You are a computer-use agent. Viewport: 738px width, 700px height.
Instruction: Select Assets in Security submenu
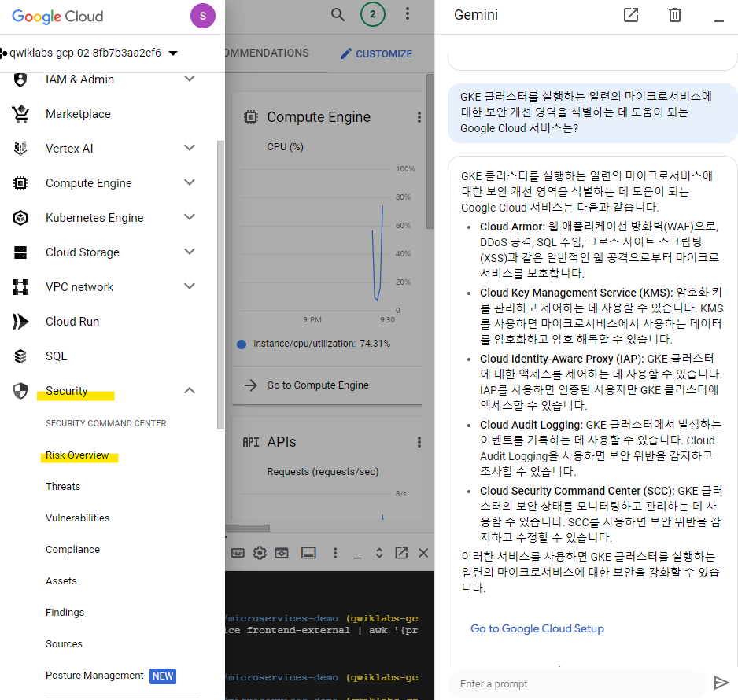click(x=61, y=581)
